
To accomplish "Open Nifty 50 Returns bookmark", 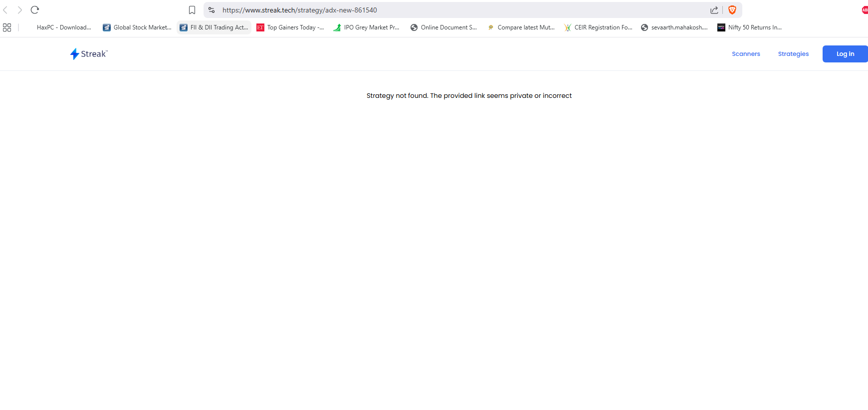I will tap(750, 27).
